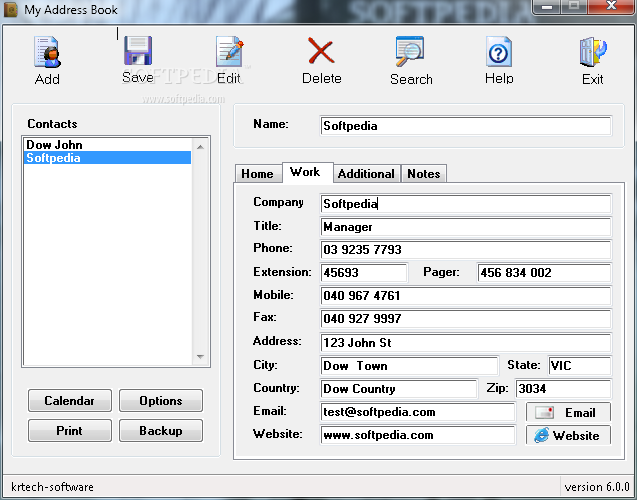Click the Mobile number field
Viewport: 637px width, 500px height.
tap(466, 296)
